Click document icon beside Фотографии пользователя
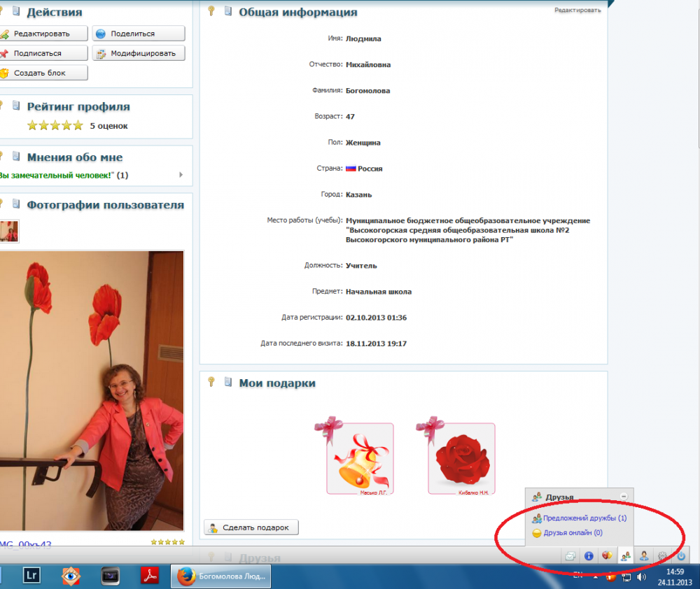700x589 pixels. tap(16, 204)
